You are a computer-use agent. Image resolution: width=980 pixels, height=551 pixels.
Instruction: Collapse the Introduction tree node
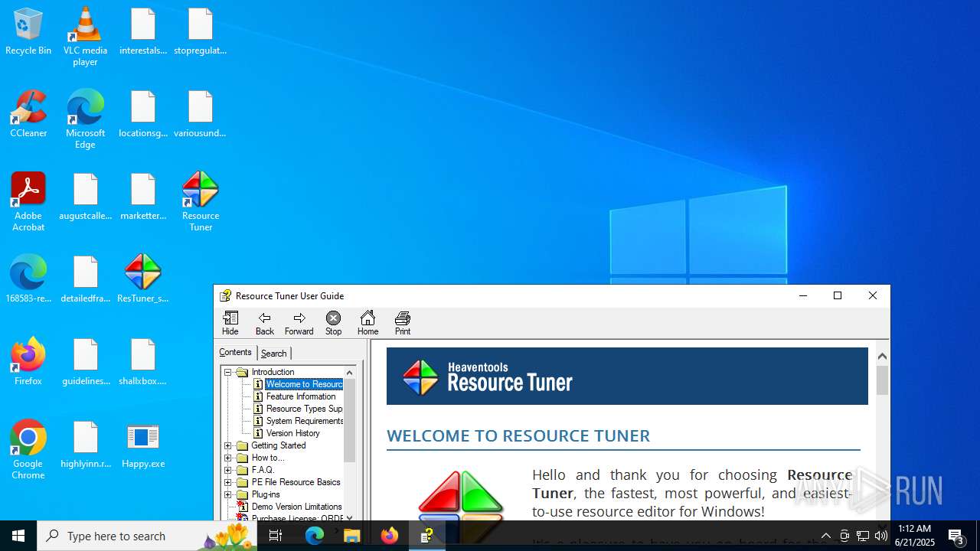228,372
